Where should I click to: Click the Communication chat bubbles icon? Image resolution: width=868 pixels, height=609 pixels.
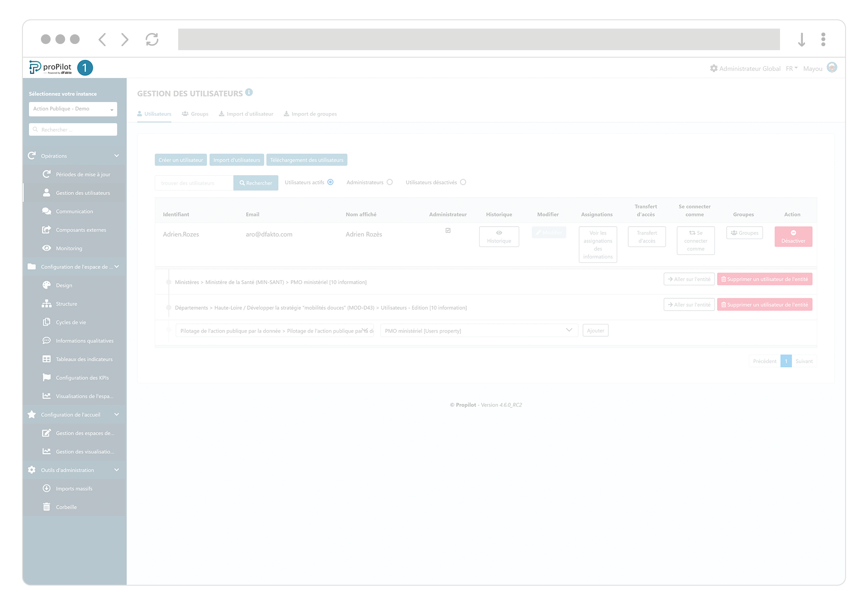(x=46, y=211)
